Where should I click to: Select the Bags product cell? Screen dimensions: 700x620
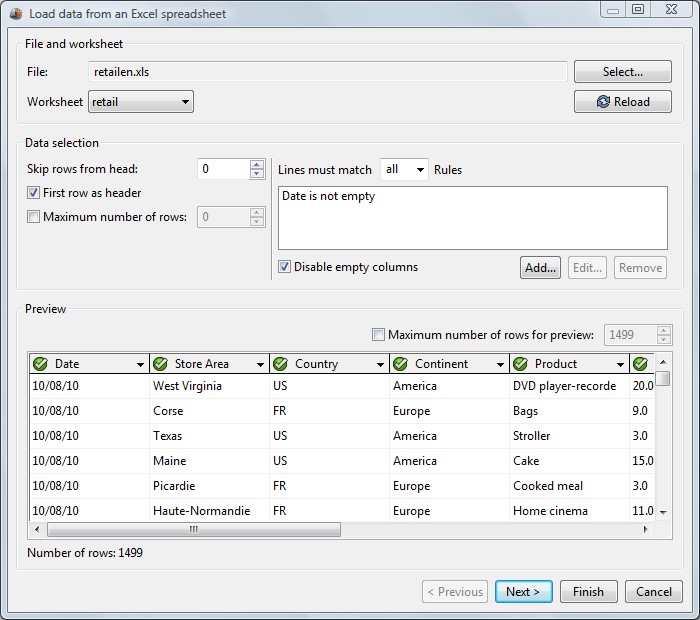(x=569, y=411)
